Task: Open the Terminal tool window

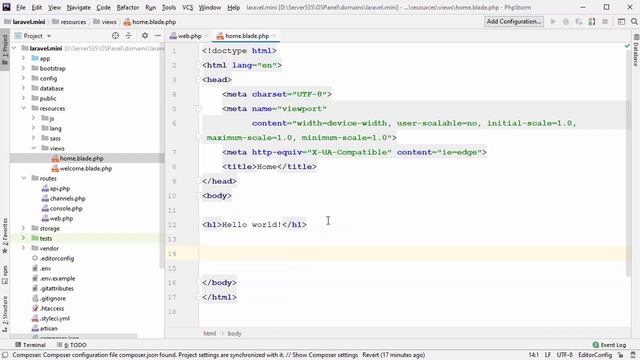Action: 30,345
